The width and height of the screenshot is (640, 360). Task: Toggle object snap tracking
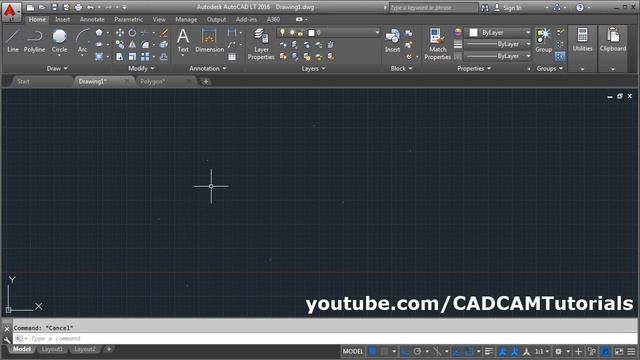click(457, 351)
